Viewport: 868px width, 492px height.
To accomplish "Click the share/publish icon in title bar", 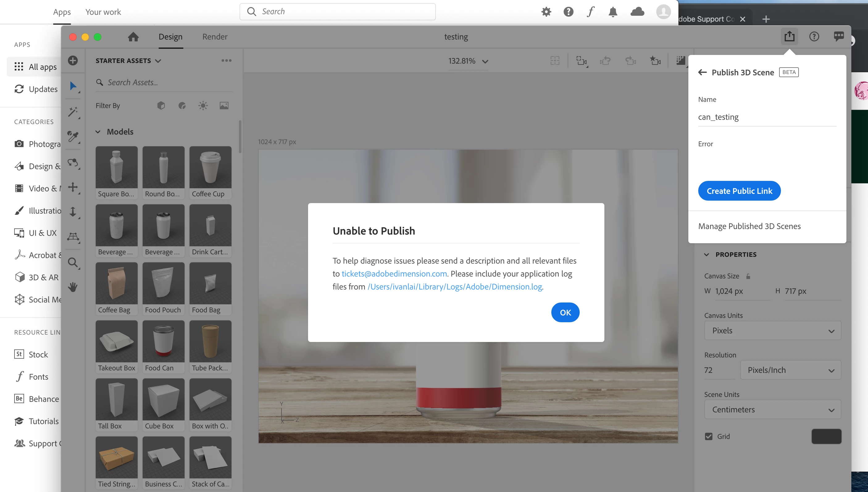I will (x=789, y=36).
